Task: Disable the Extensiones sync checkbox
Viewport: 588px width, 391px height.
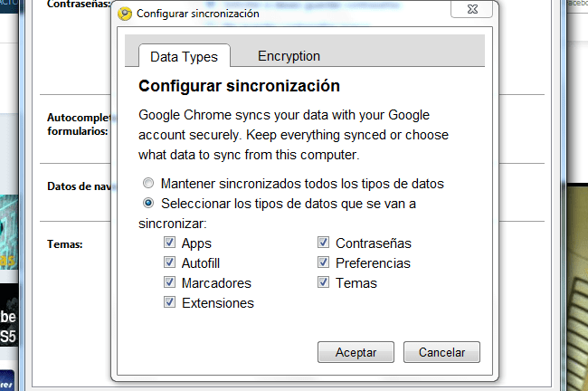Action: coord(169,302)
